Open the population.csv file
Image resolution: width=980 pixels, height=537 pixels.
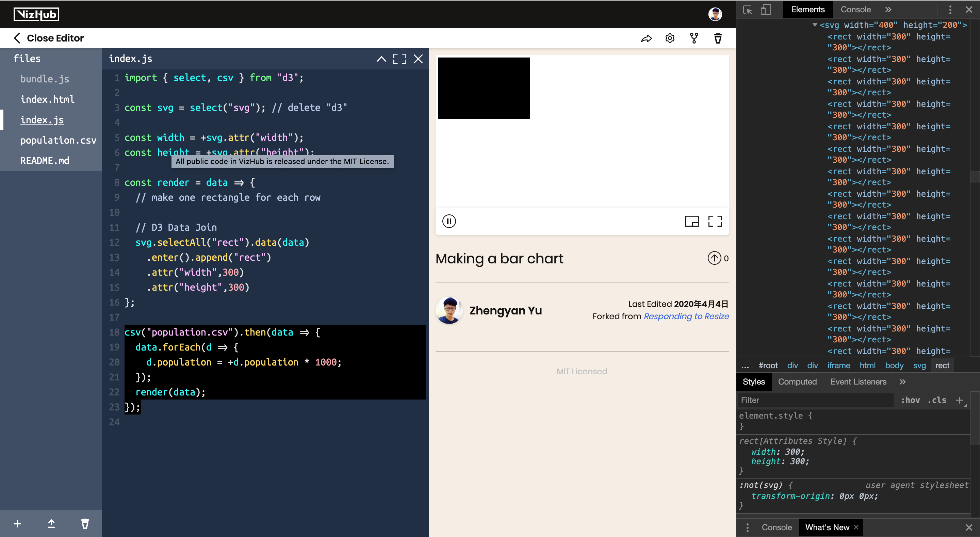(x=58, y=141)
